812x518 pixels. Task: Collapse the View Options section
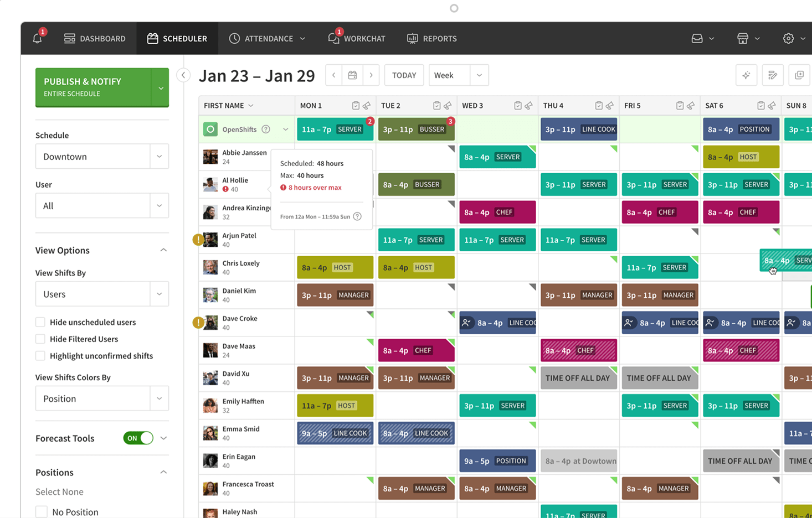click(x=163, y=250)
